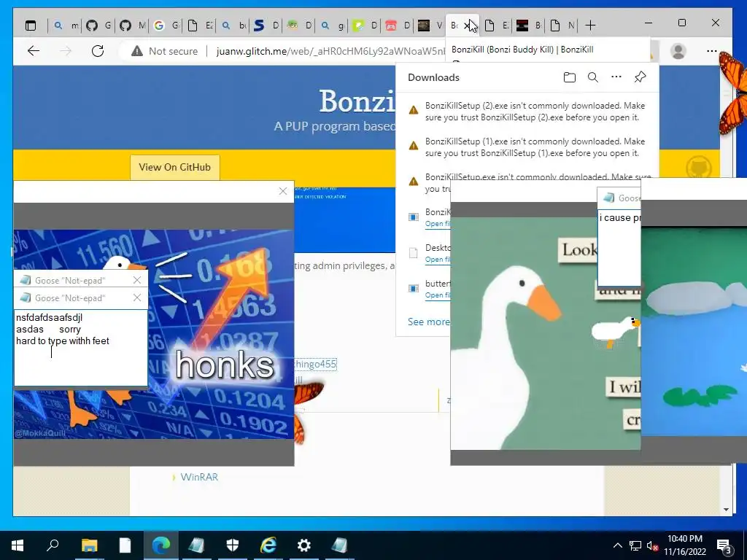Image resolution: width=747 pixels, height=560 pixels.
Task: Click the Downloads panel heading
Action: (433, 77)
